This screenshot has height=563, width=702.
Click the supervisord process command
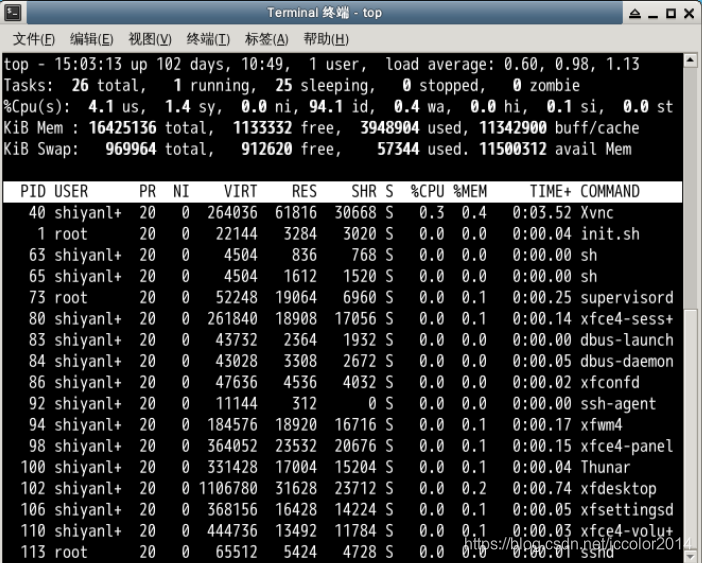coord(627,297)
